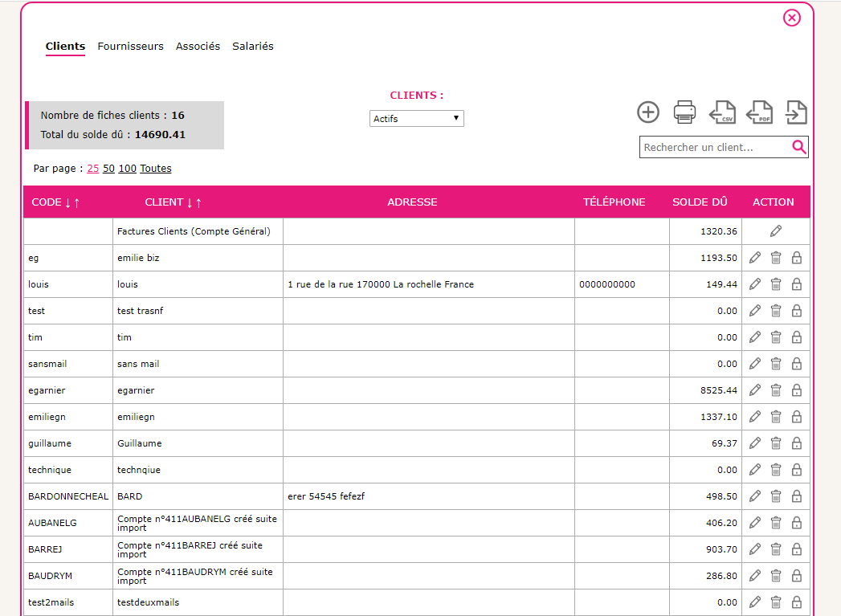Image resolution: width=841 pixels, height=616 pixels.
Task: Lock the technqiue client
Action: pos(797,470)
